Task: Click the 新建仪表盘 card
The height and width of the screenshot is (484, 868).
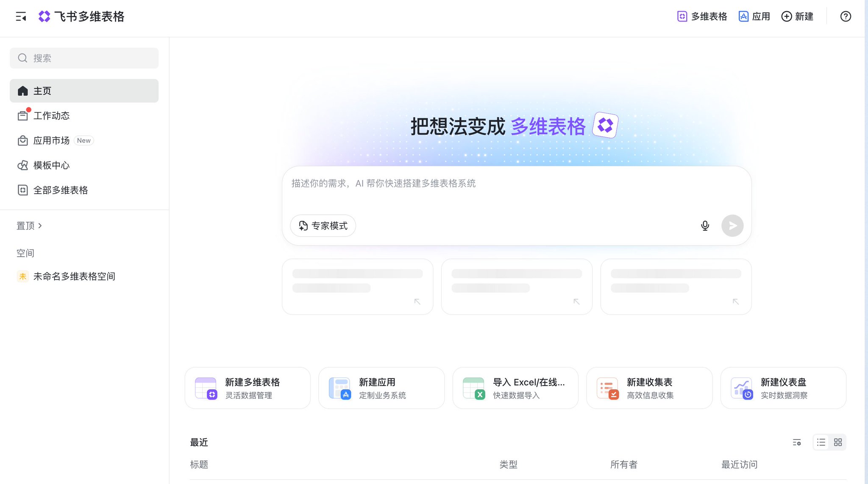Action: pyautogui.click(x=783, y=388)
